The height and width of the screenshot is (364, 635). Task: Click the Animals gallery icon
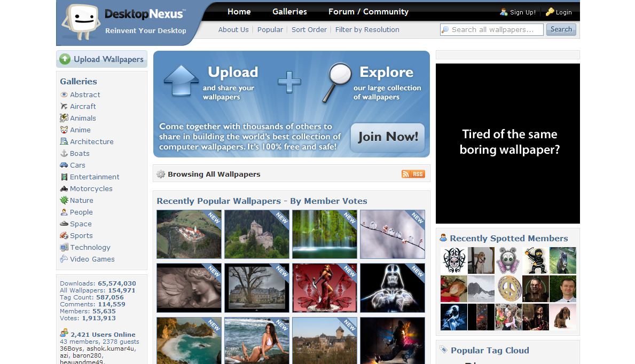tap(64, 118)
